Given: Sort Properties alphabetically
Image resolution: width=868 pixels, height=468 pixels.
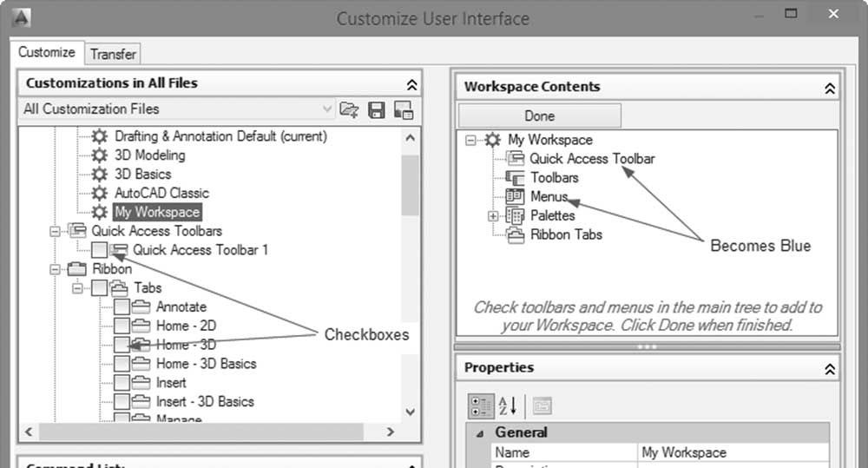Looking at the screenshot, I should click(x=508, y=406).
